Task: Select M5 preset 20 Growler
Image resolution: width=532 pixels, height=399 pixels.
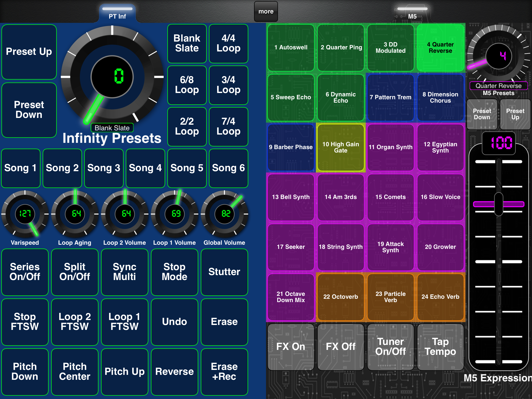Action: pyautogui.click(x=441, y=247)
